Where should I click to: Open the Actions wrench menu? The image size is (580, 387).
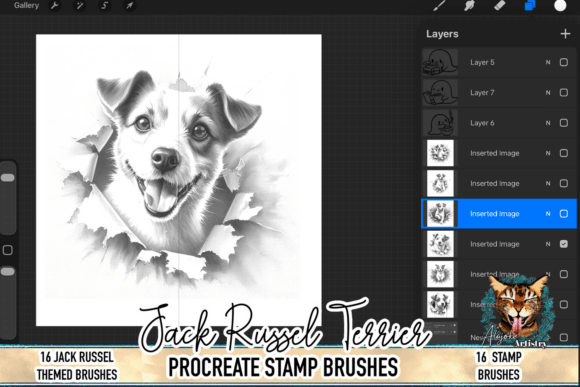[55, 6]
